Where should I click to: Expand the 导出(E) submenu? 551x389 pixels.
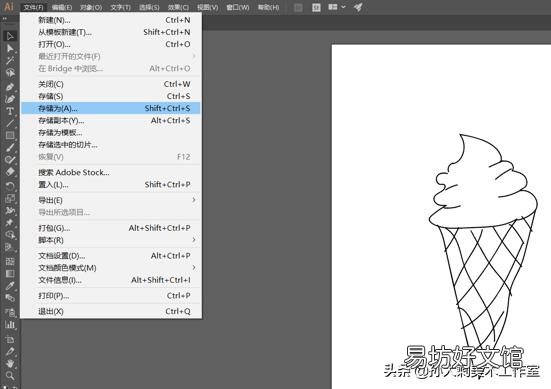click(x=111, y=200)
